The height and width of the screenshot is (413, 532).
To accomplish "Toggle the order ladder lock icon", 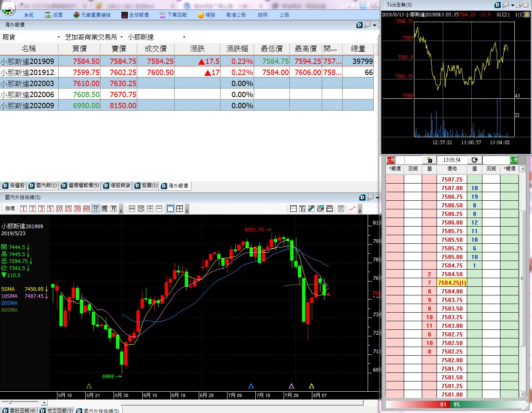I will [429, 160].
